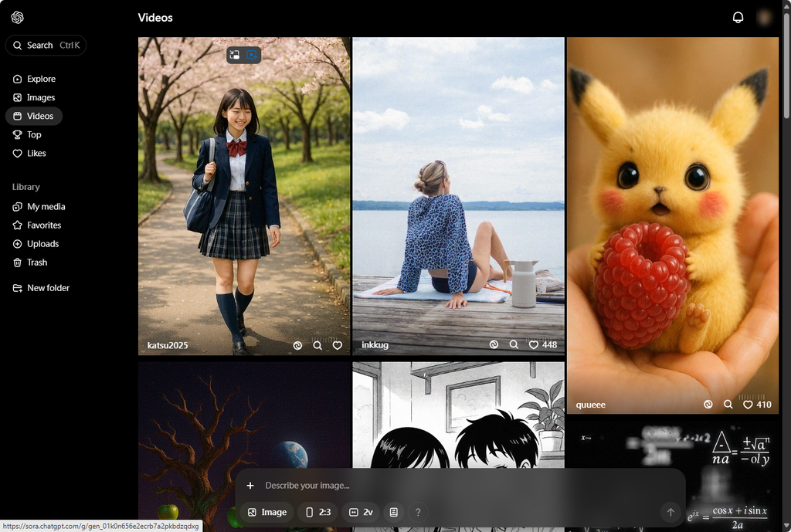Screen dimensions: 791x532
Task: Click the remix icon on inkkug post
Action: click(494, 344)
